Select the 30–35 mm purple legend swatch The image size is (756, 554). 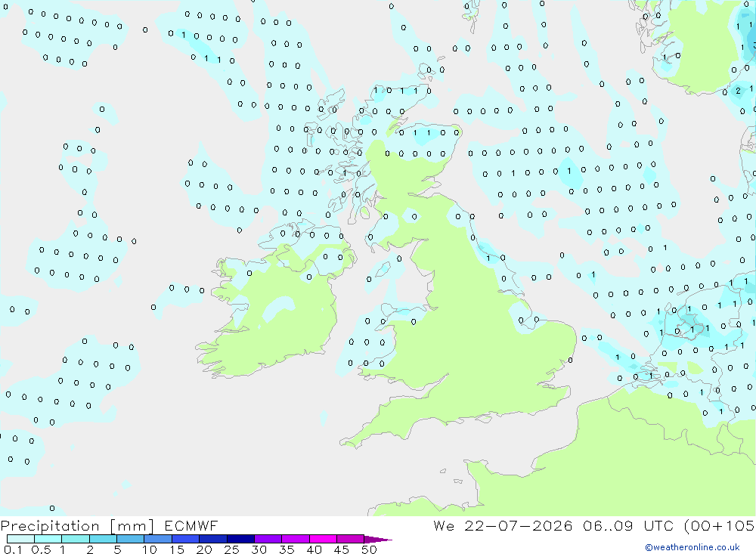click(x=268, y=539)
